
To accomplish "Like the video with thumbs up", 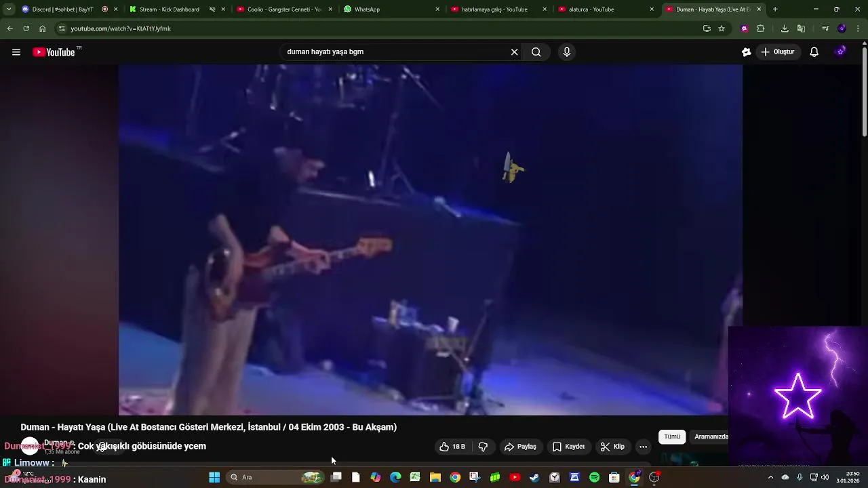I will pos(452,447).
